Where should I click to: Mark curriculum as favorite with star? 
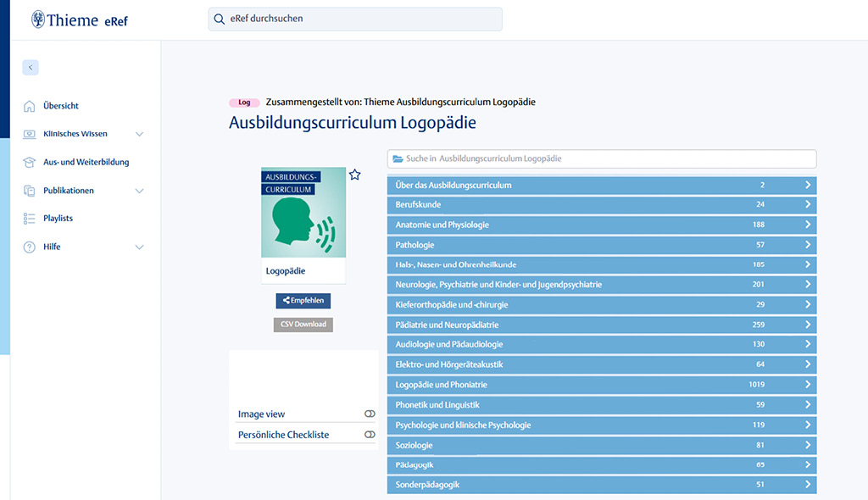pyautogui.click(x=355, y=175)
